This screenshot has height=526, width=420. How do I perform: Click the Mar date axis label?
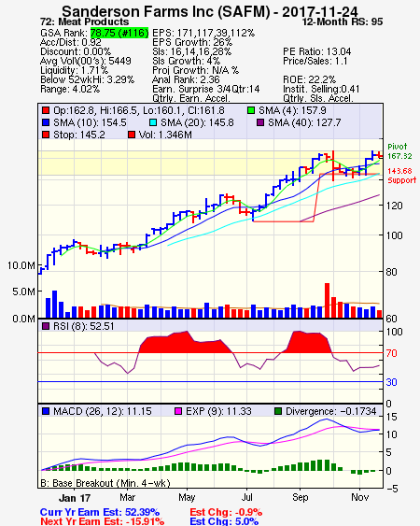coord(127,497)
